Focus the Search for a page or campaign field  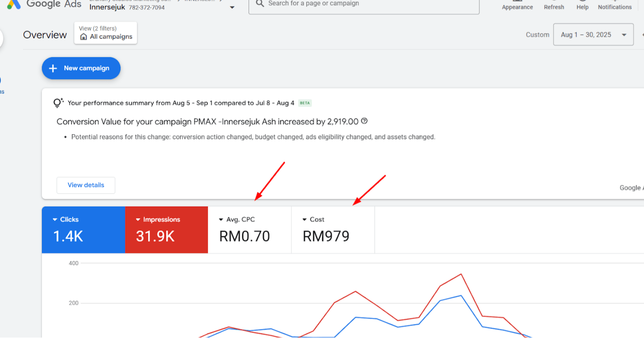tap(364, 5)
